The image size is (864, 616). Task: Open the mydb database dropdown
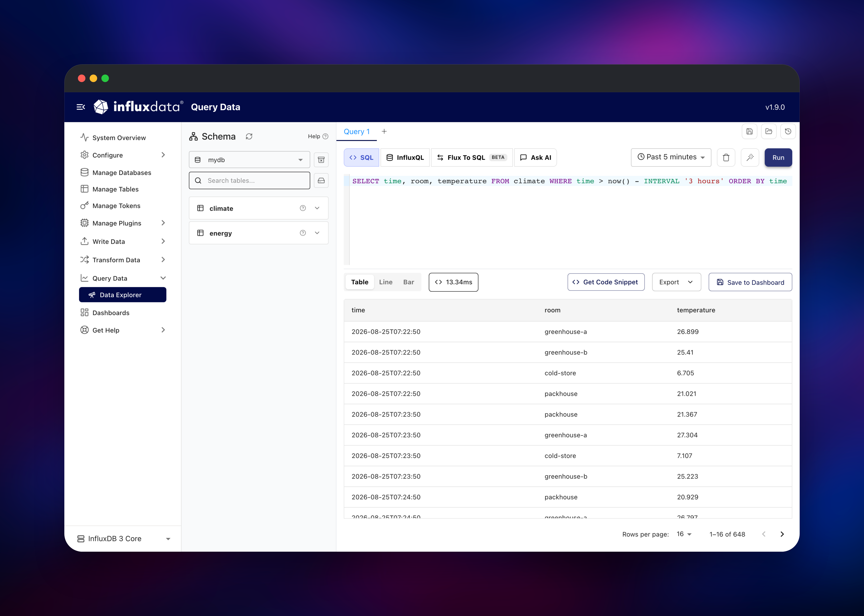tap(249, 160)
